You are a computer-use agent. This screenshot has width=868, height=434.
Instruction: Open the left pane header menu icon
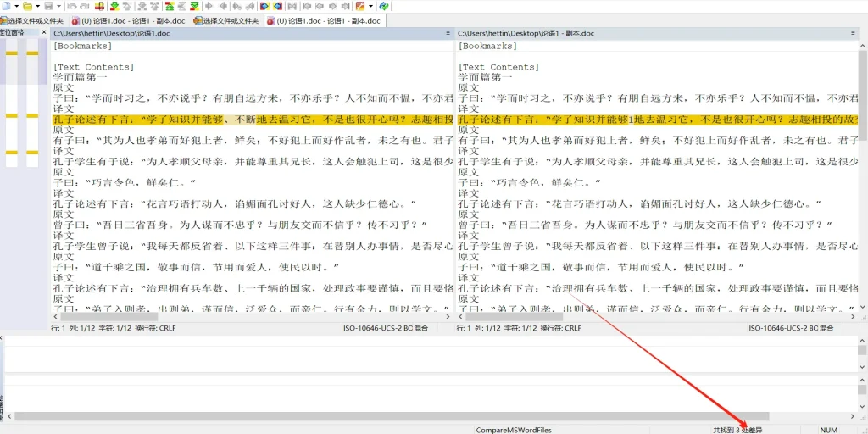[x=448, y=33]
